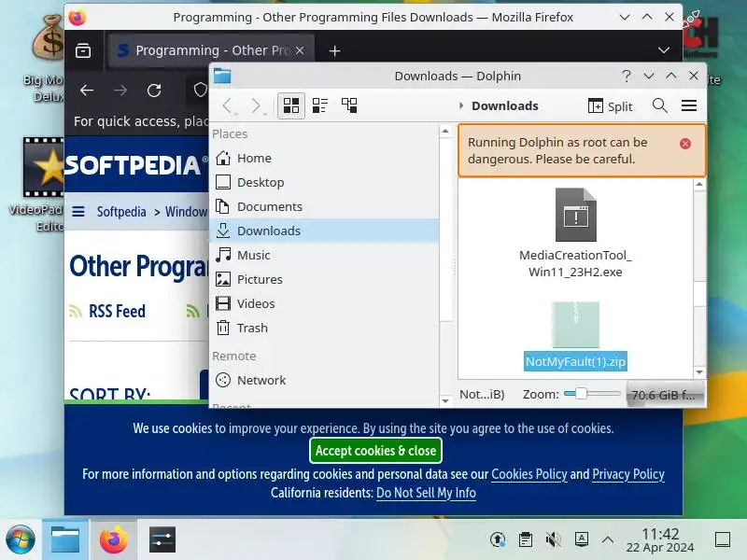This screenshot has height=560, width=747.
Task: Open Trash in Places panel
Action: click(323, 329)
